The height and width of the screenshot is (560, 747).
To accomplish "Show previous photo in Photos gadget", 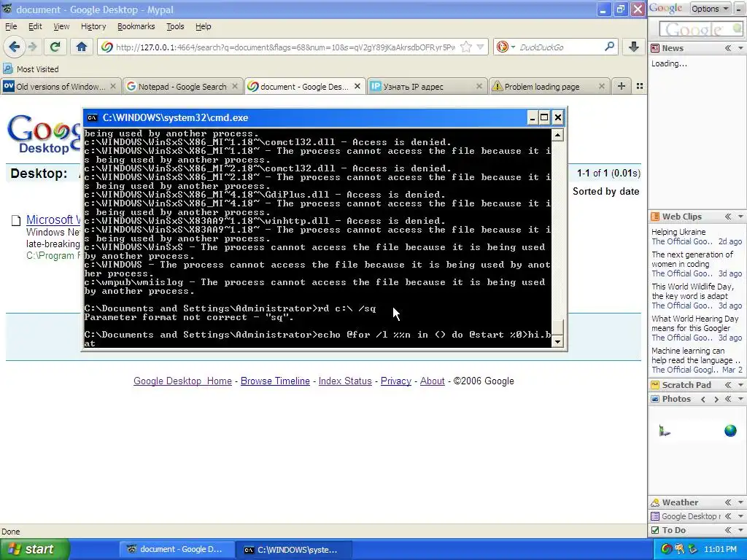I will pos(703,399).
